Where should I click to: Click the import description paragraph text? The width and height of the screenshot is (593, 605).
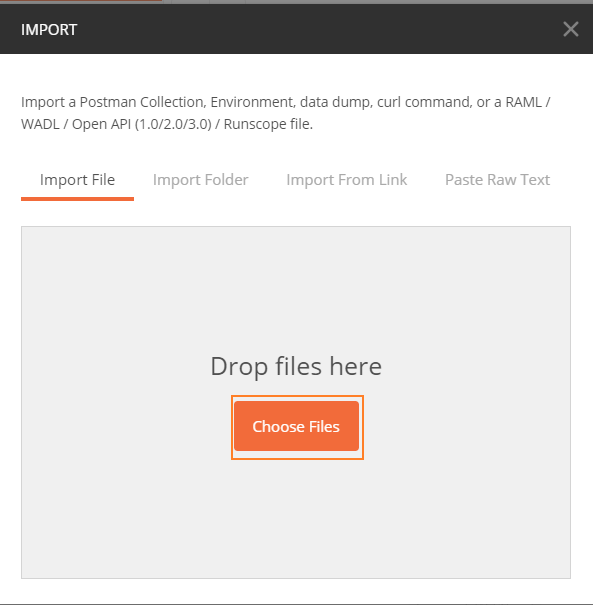coord(286,113)
